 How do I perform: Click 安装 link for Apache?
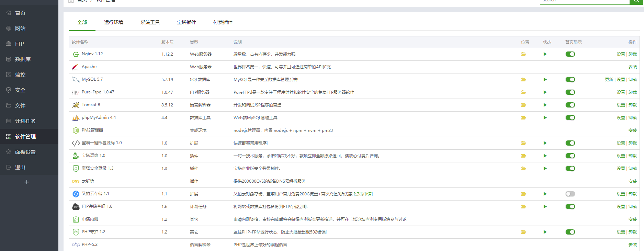[x=632, y=67]
